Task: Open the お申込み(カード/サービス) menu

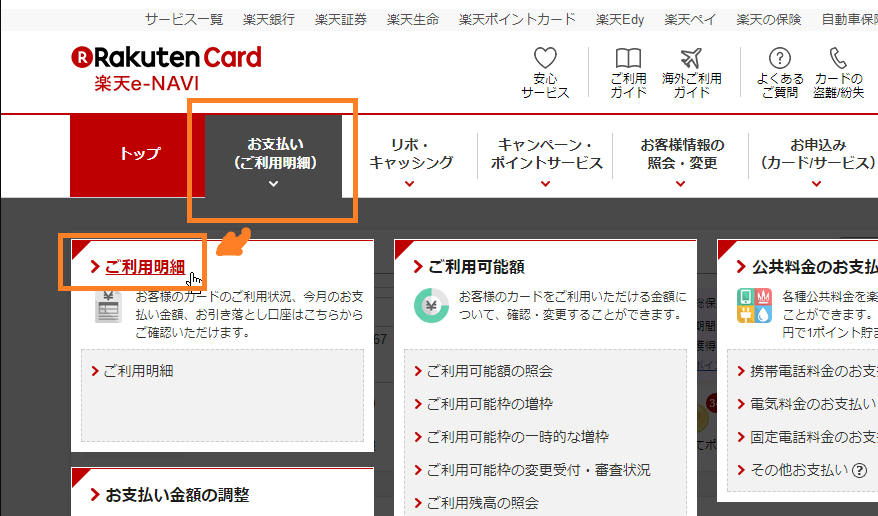Action: 818,154
